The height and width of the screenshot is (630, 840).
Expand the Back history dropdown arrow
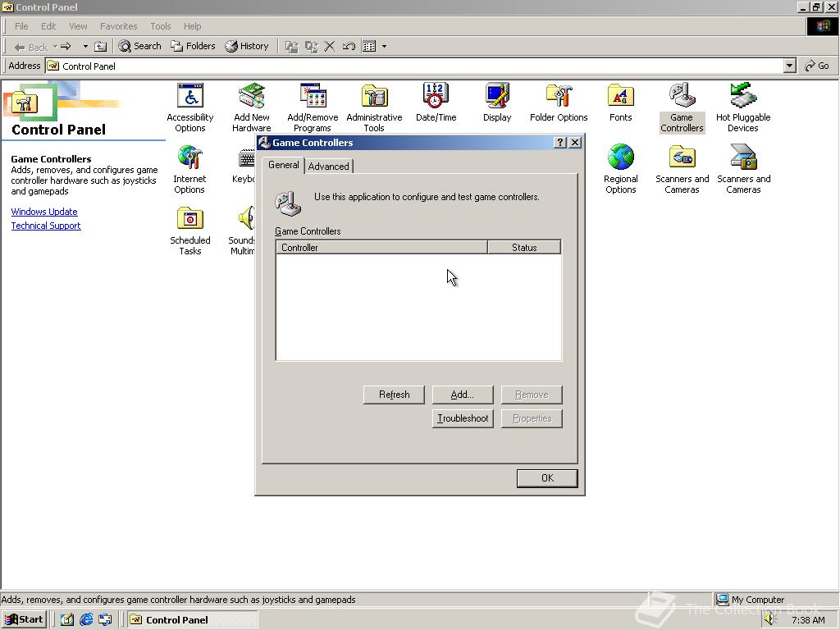tap(55, 47)
